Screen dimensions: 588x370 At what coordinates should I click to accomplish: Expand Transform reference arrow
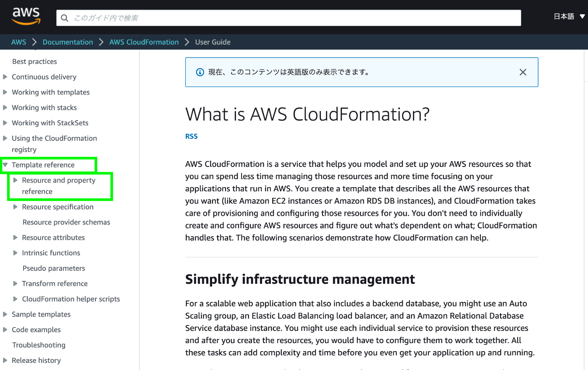(x=15, y=283)
